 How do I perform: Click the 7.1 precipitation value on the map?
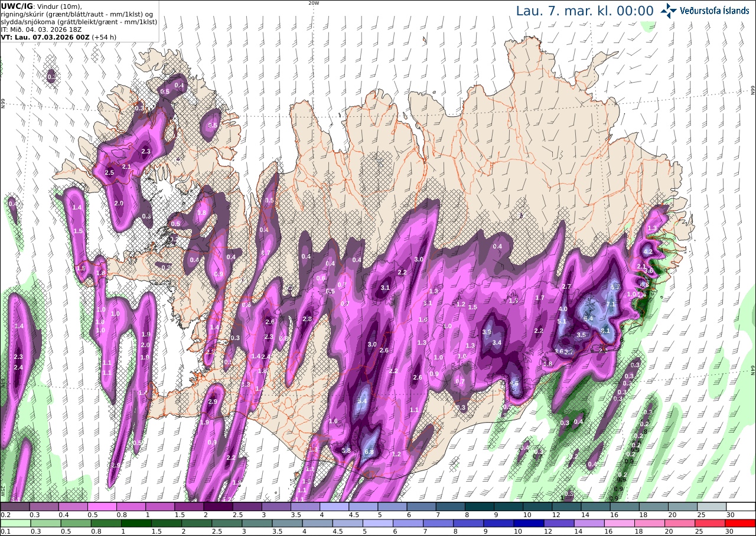[611, 305]
